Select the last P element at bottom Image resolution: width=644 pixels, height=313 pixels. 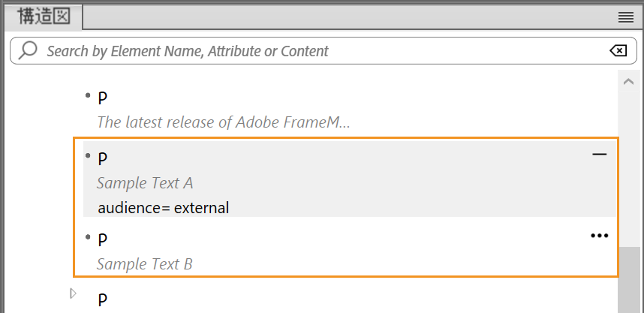[x=103, y=300]
